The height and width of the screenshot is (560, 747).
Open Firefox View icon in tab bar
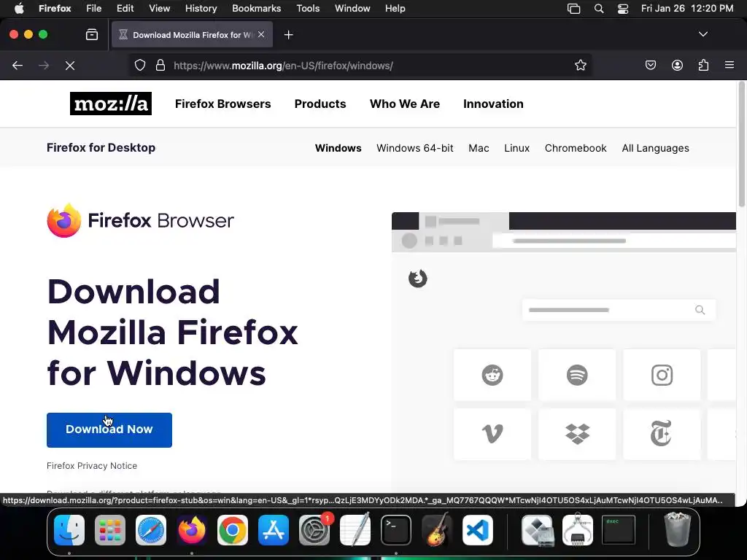(x=92, y=34)
